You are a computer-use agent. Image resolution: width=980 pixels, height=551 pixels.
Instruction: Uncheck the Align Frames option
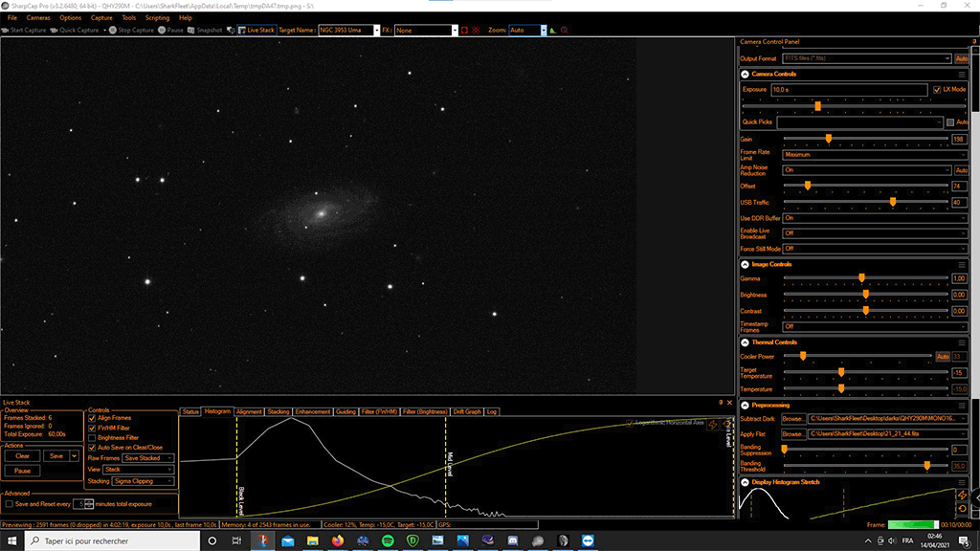92,418
